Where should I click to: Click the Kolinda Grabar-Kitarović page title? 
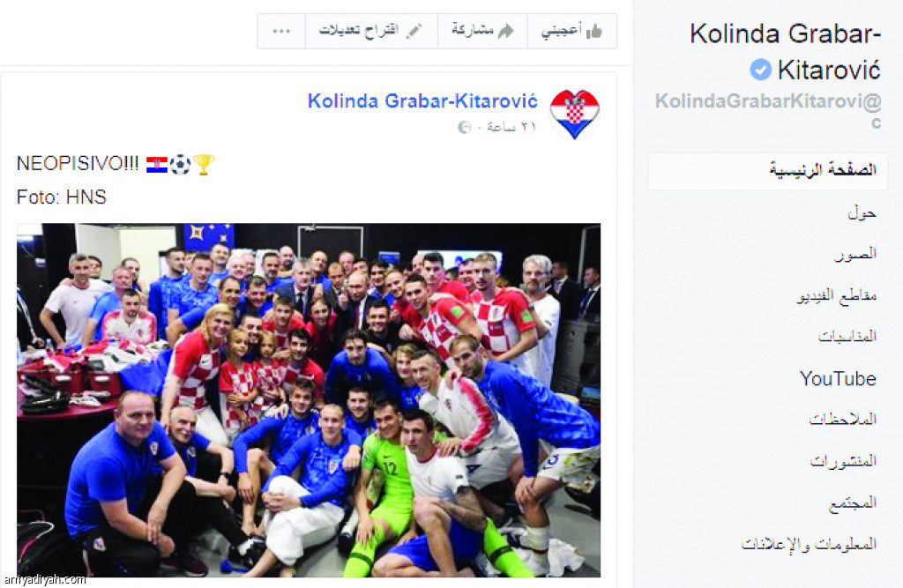tap(785, 51)
